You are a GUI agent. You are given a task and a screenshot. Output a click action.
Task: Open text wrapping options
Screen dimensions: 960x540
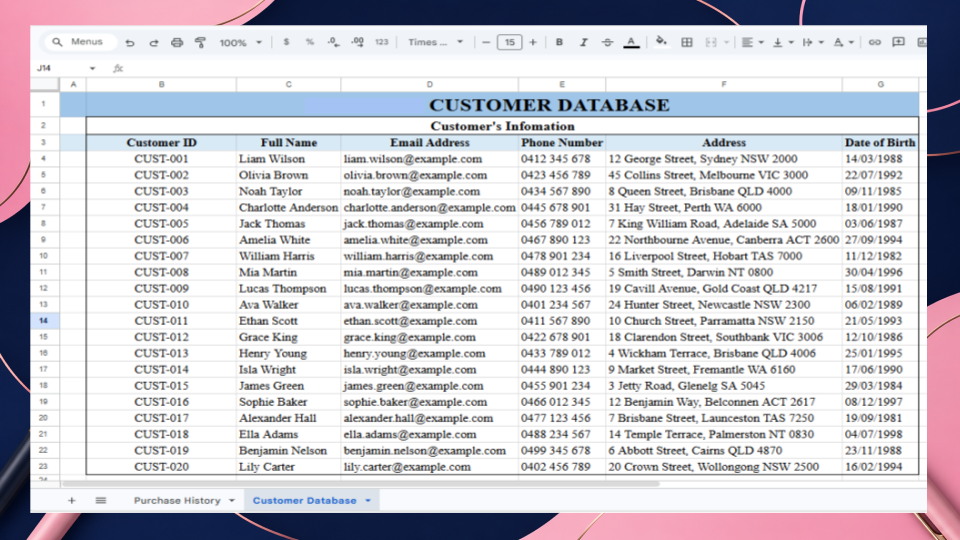pyautogui.click(x=813, y=42)
